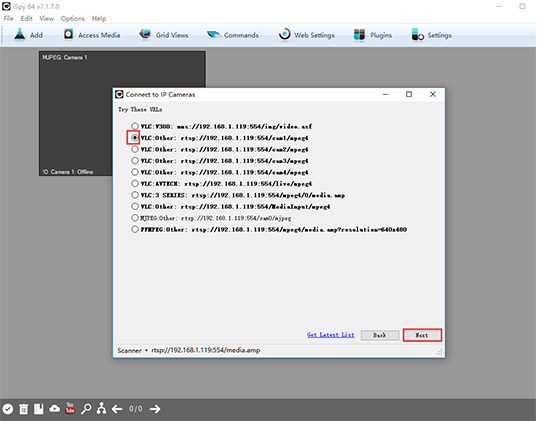Go to previous page with left arrow
Image resolution: width=537 pixels, height=421 pixels.
[x=117, y=409]
